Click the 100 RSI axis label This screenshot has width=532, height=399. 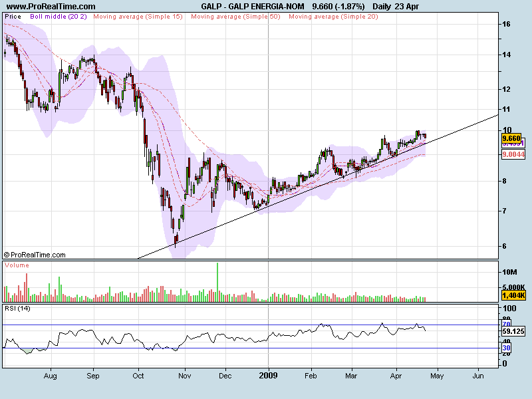pyautogui.click(x=509, y=309)
